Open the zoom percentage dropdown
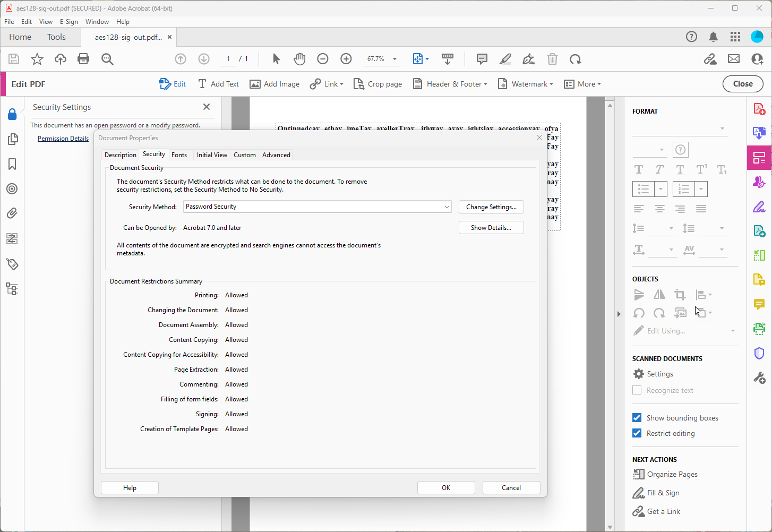The image size is (772, 532). [394, 59]
